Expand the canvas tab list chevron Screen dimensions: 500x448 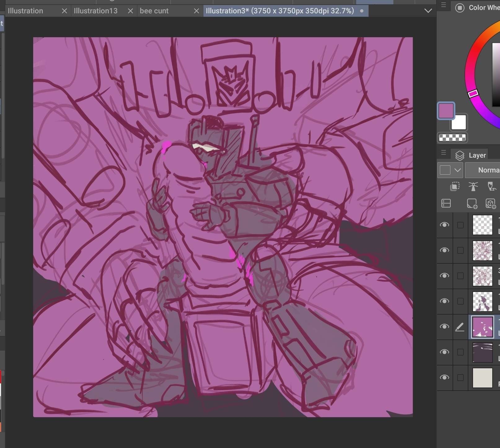(428, 11)
